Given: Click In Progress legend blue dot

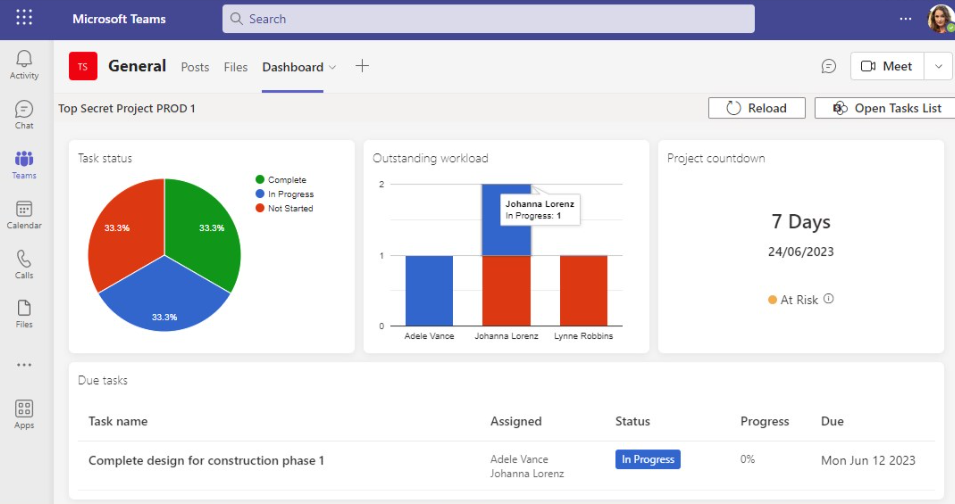Looking at the screenshot, I should pyautogui.click(x=260, y=194).
